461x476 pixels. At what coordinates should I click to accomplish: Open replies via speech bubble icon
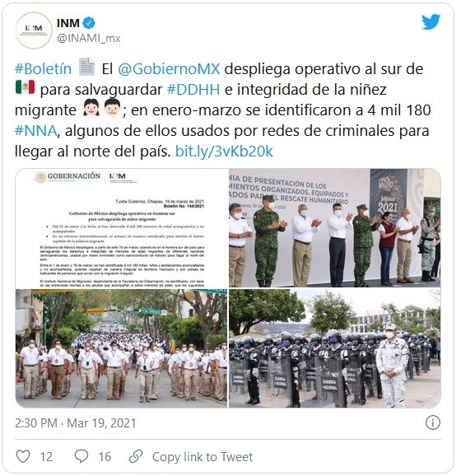pos(81,456)
